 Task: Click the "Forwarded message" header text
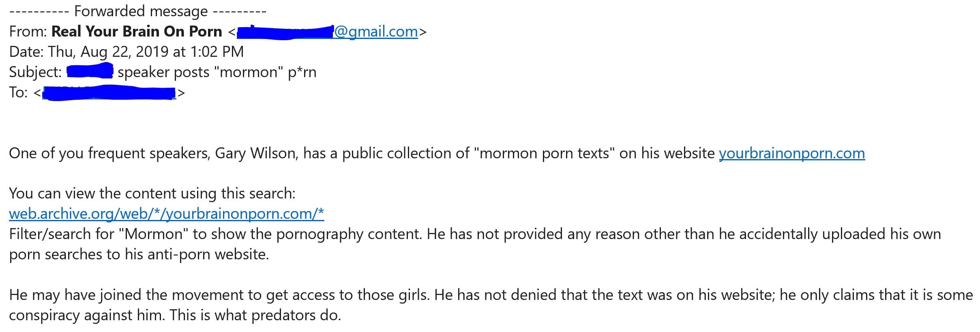click(141, 11)
